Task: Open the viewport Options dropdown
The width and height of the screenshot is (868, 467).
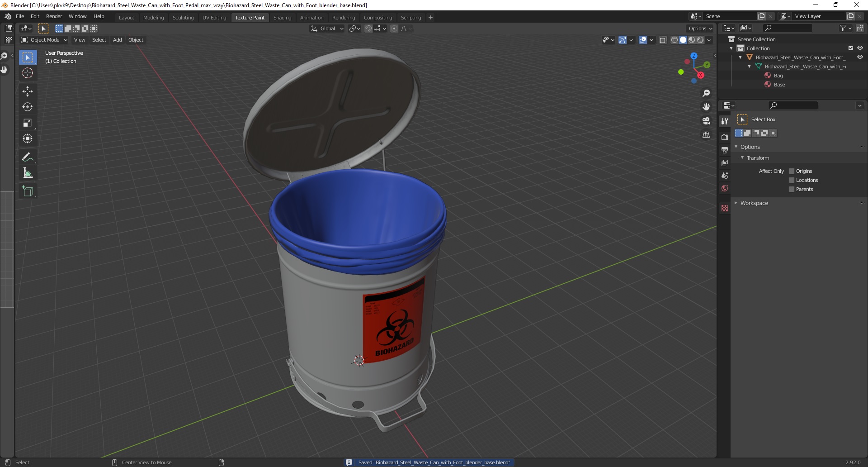Action: pyautogui.click(x=700, y=29)
